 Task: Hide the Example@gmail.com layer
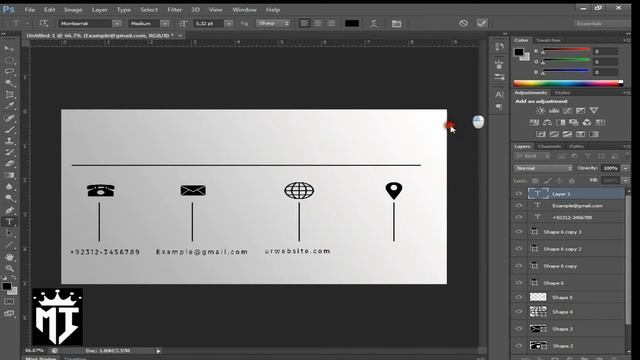pos(519,206)
